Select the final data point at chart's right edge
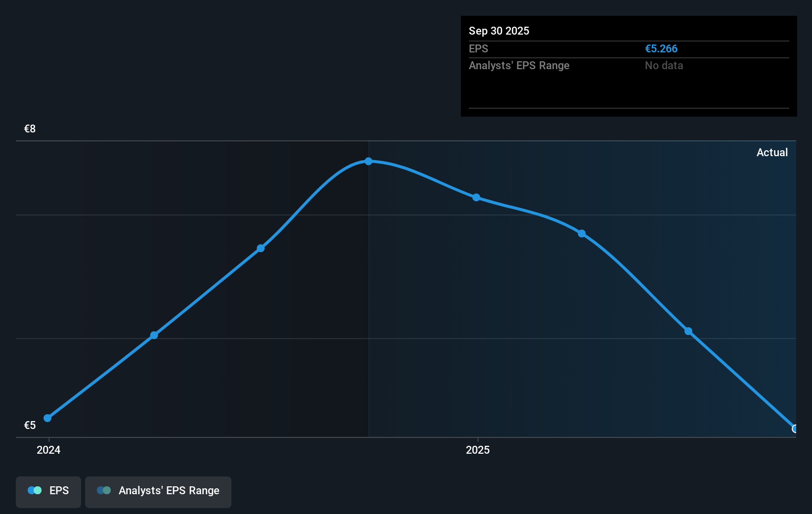The height and width of the screenshot is (514, 812). click(795, 428)
